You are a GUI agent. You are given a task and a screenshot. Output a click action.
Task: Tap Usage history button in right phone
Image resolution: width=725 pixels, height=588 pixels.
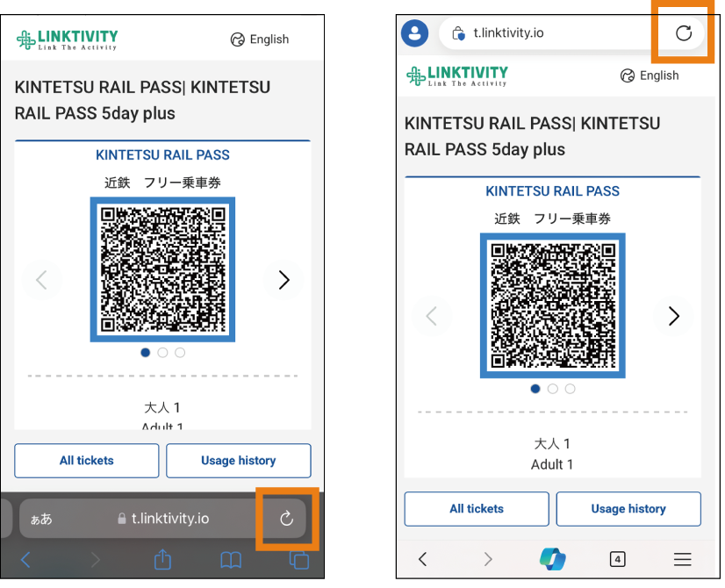click(628, 509)
